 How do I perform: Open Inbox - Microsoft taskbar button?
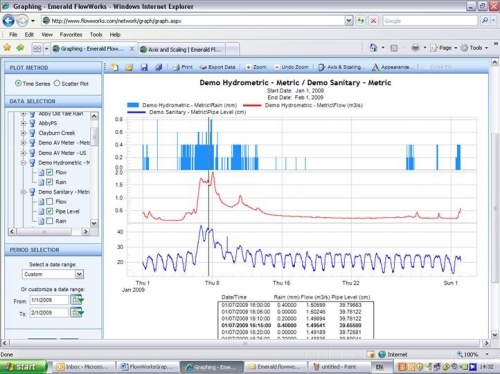[83, 367]
